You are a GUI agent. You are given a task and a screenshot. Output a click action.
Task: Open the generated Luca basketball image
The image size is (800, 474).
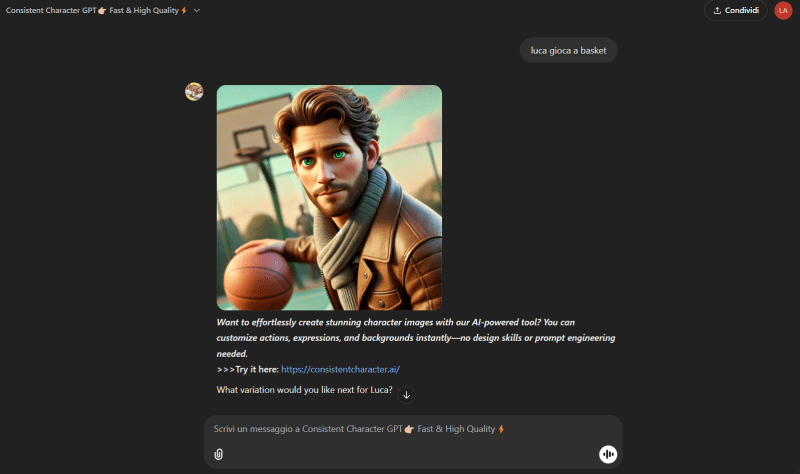(x=329, y=197)
